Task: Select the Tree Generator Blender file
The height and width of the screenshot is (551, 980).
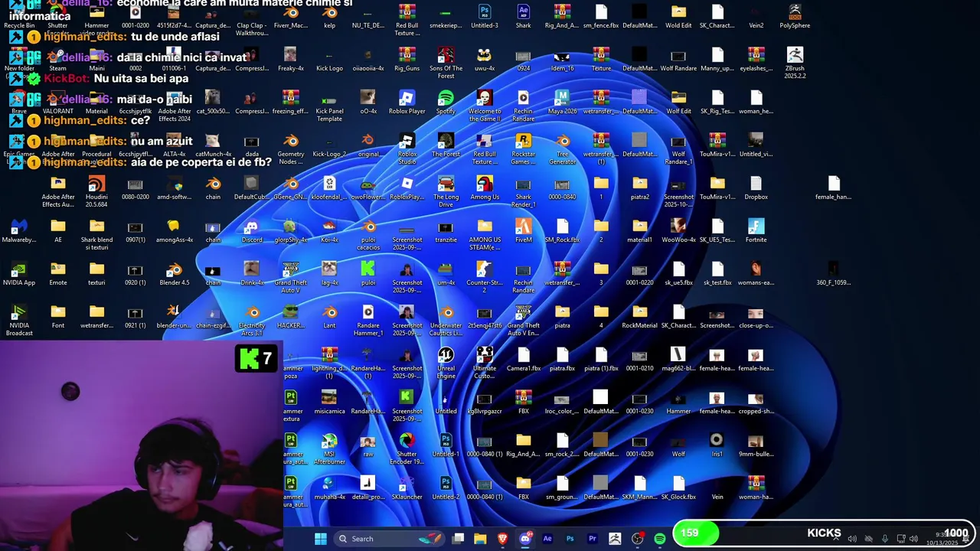Action: point(562,148)
